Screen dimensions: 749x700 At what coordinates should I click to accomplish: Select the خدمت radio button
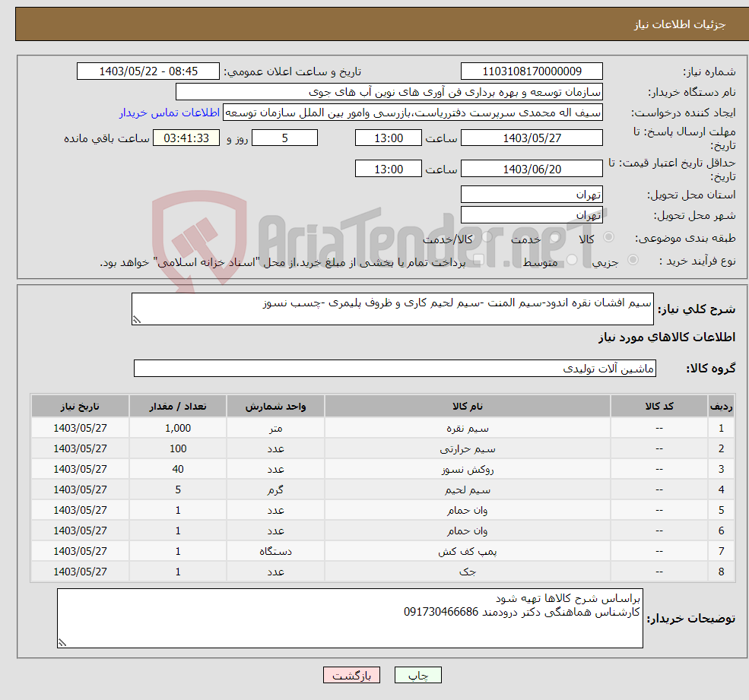click(x=554, y=237)
